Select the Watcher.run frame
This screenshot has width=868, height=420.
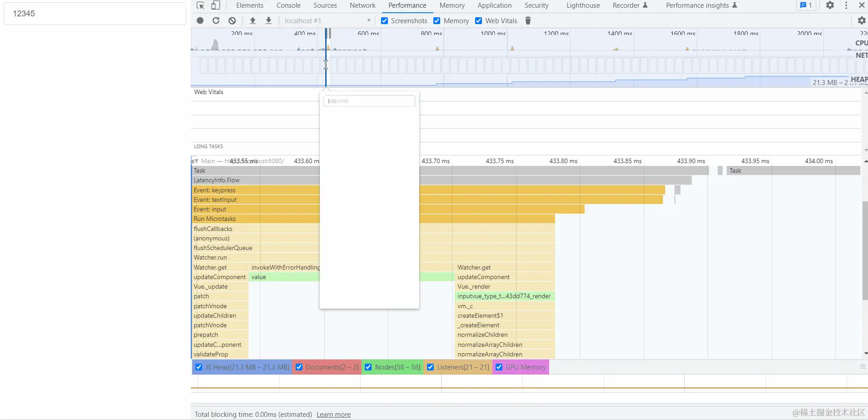coord(373,257)
